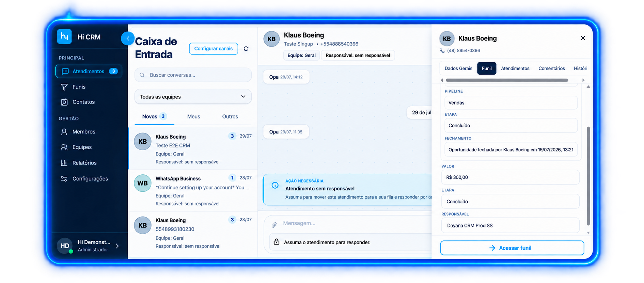Open the WhatsApp Business conversation
Viewport: 644px width, 283px height.
point(193,191)
